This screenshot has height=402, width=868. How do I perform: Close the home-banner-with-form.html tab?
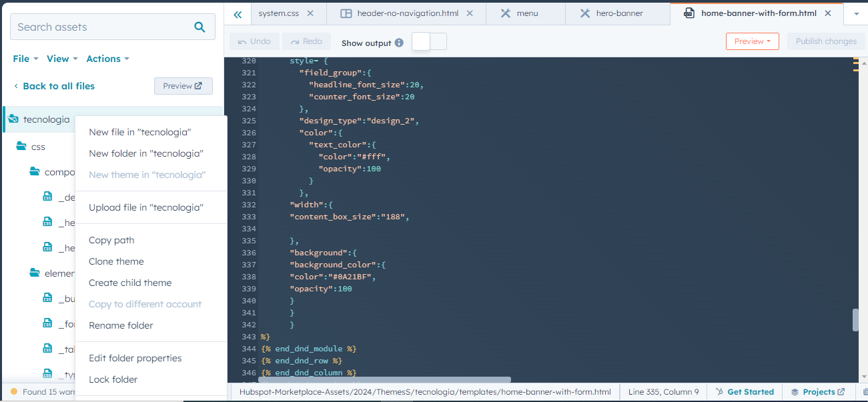click(x=828, y=13)
